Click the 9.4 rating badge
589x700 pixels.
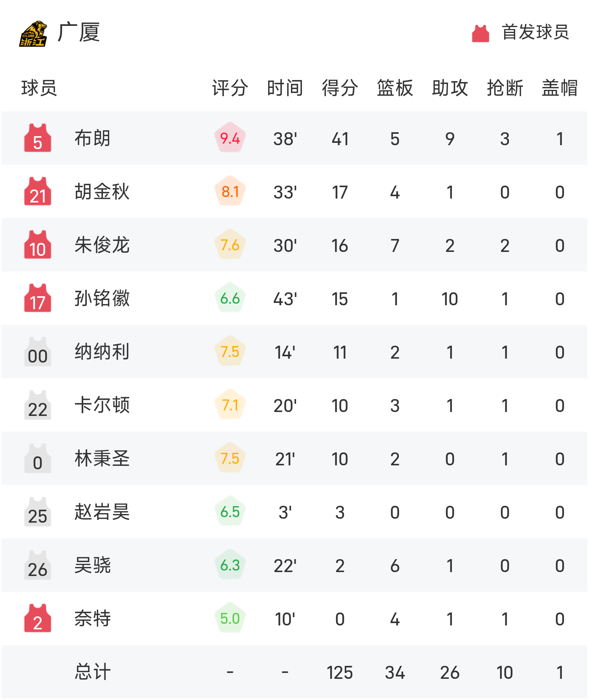[230, 138]
